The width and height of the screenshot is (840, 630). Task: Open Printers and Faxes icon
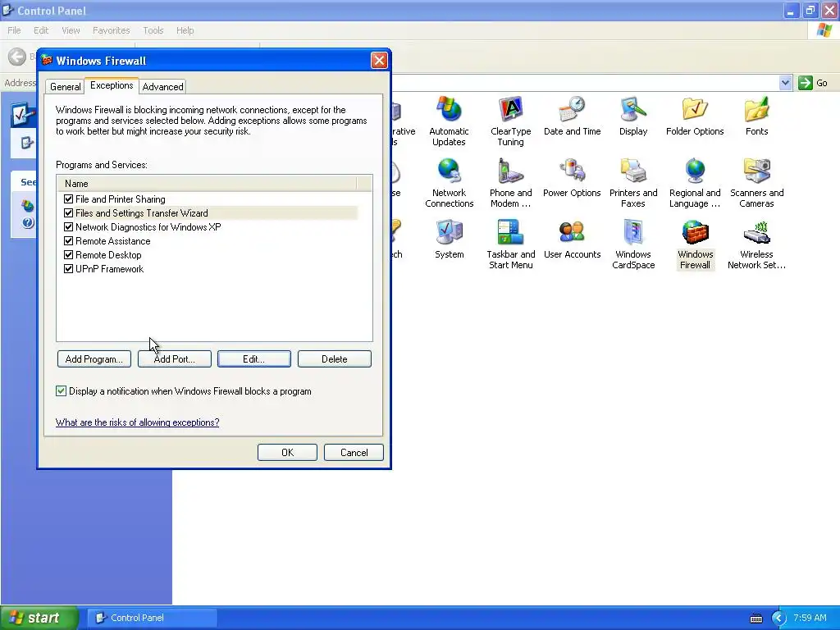tap(633, 183)
